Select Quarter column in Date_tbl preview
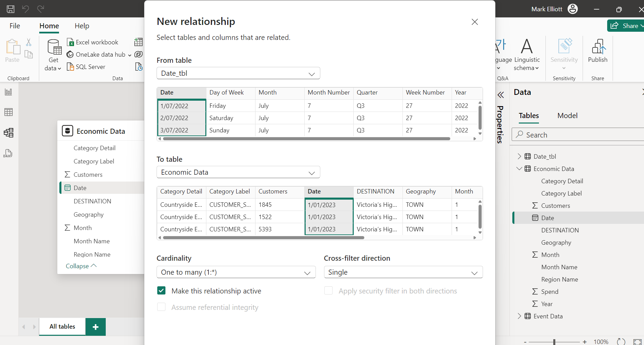644x345 pixels. click(378, 93)
